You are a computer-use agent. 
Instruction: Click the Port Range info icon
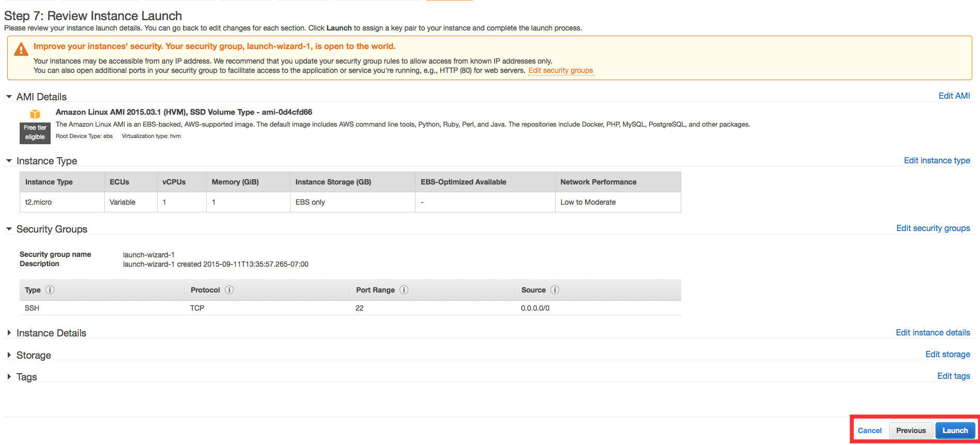[x=404, y=290]
